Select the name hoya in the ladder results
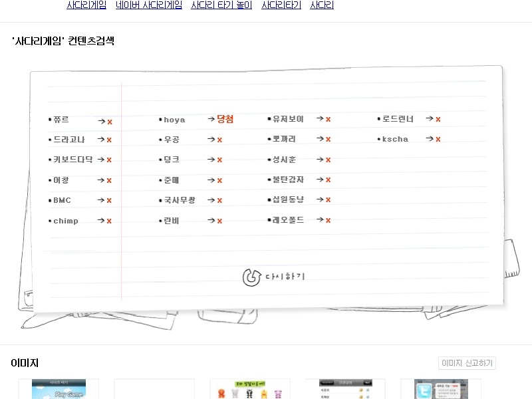This screenshot has width=532, height=399. 174,120
